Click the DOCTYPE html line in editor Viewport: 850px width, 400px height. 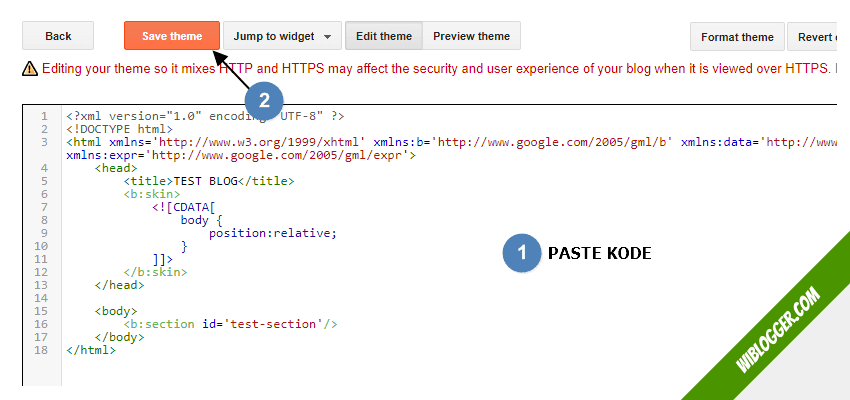pos(119,129)
